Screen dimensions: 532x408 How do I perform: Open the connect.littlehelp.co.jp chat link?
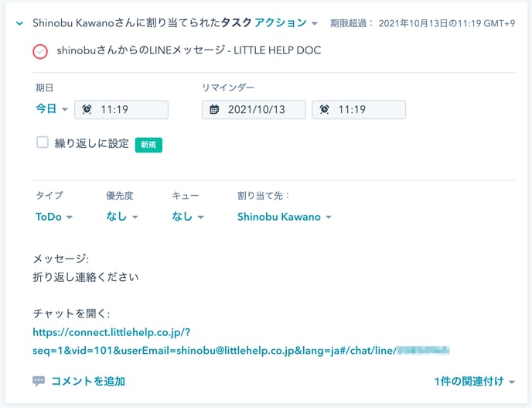116,332
